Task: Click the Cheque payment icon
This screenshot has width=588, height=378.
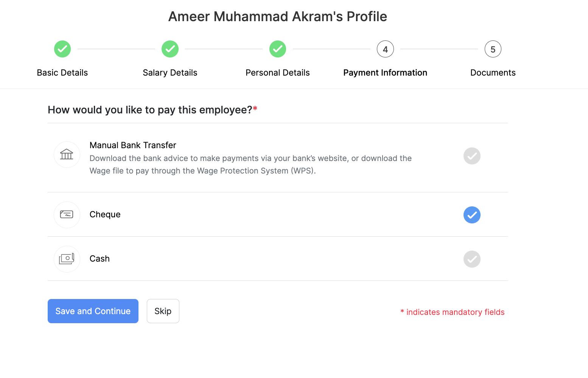Action: coord(67,215)
